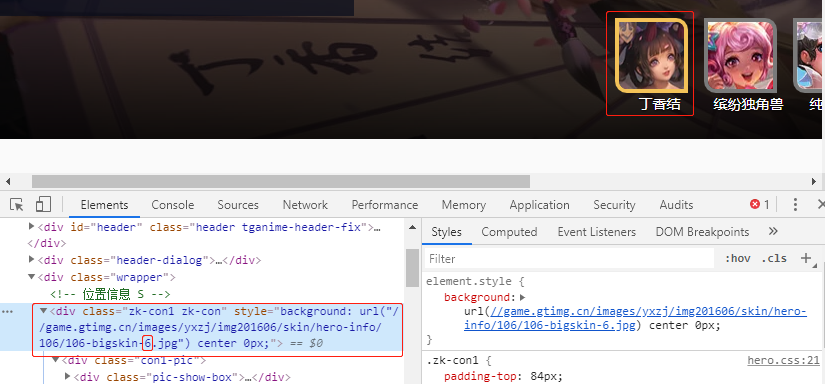Open the DevTools three-dot customize menu
This screenshot has width=825, height=384.
coord(796,205)
